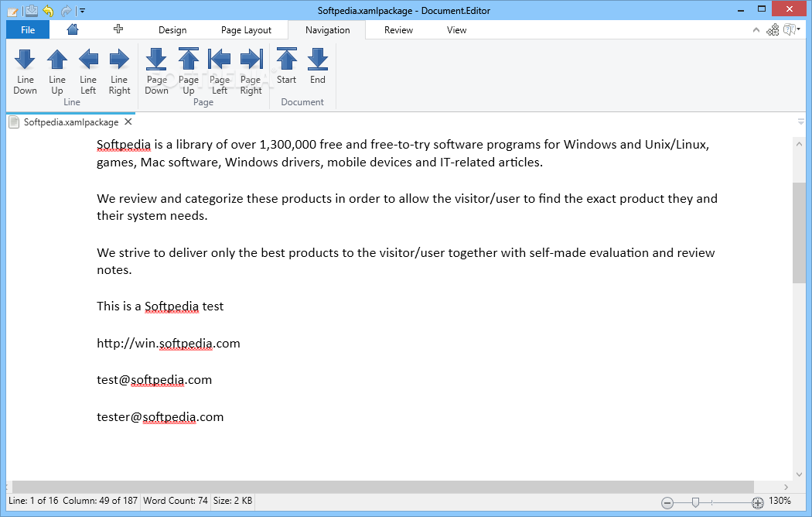The image size is (812, 517).
Task: Click the Line Left arrow icon
Action: point(88,59)
